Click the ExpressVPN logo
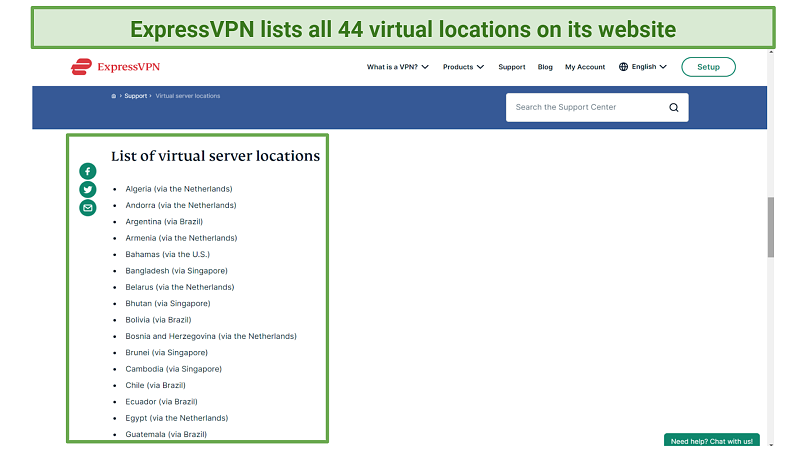The image size is (806, 453). click(116, 67)
